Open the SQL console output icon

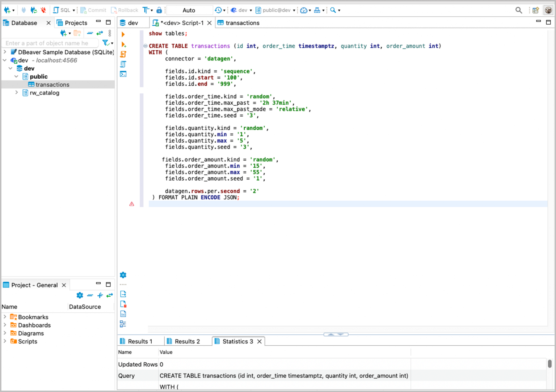click(123, 74)
